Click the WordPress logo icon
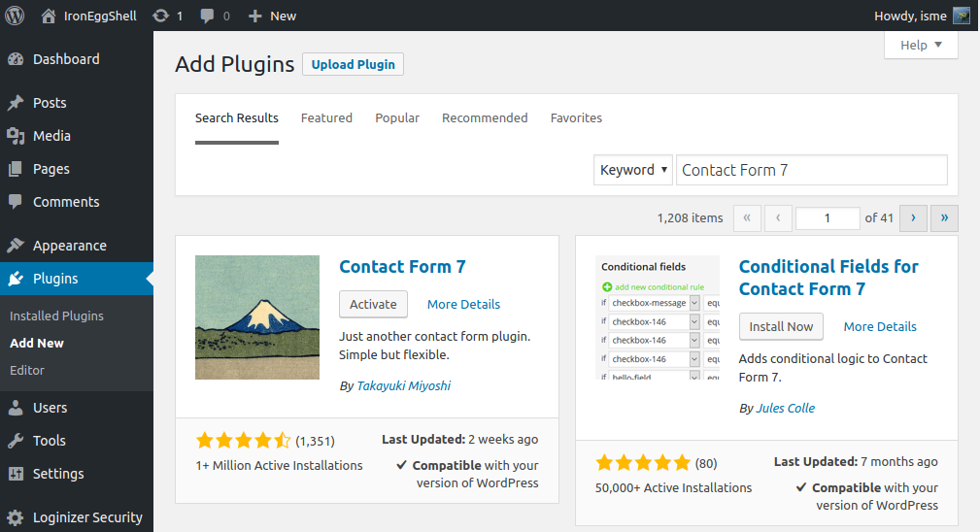The image size is (980, 532). point(15,16)
